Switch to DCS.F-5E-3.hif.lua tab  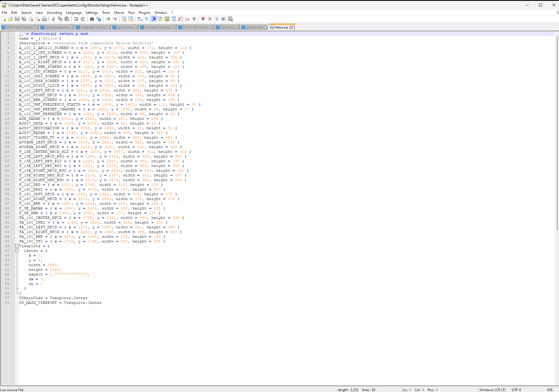(x=195, y=27)
